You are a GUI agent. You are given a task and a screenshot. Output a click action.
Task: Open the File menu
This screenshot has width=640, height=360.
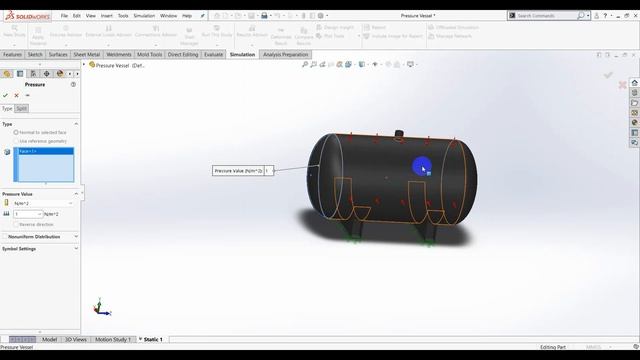tap(64, 16)
